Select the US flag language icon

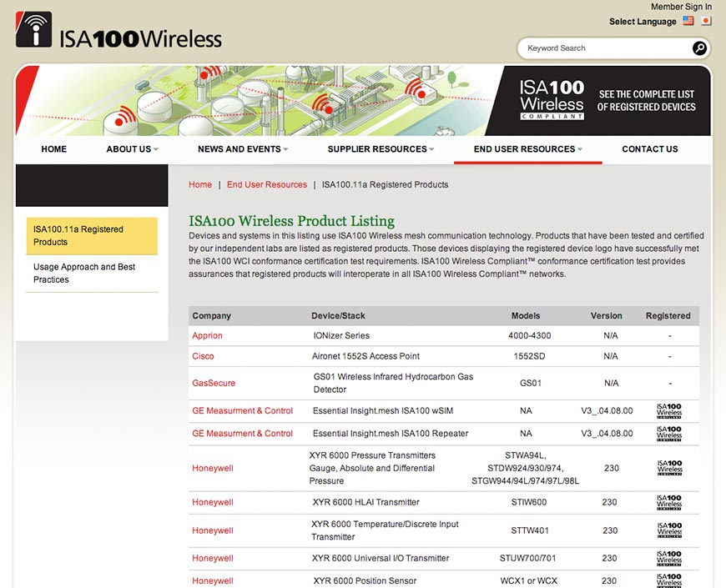pyautogui.click(x=688, y=21)
